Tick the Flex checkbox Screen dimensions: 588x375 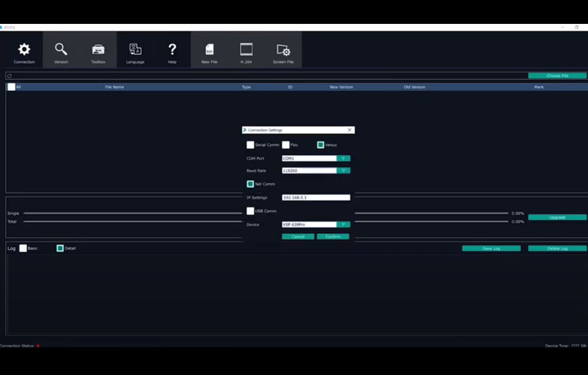(x=286, y=145)
